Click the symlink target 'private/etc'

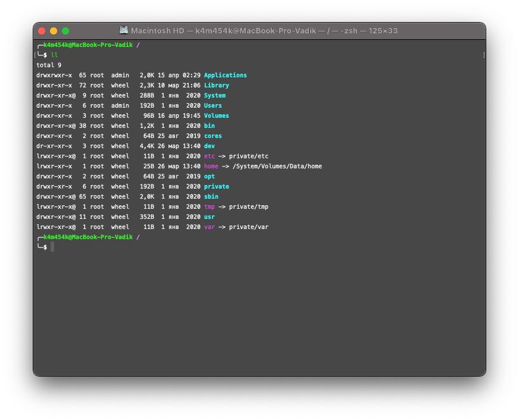coord(249,156)
